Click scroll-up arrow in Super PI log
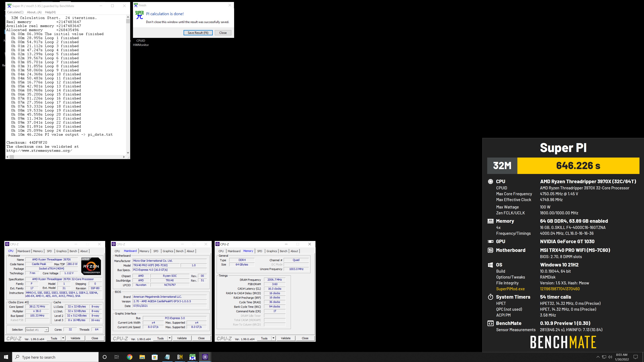 pyautogui.click(x=128, y=17)
